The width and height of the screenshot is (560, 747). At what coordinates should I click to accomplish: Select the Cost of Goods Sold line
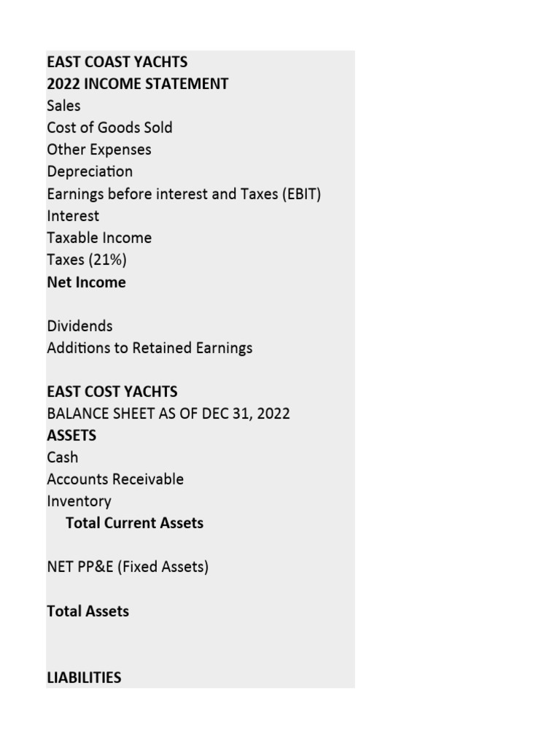tap(109, 128)
